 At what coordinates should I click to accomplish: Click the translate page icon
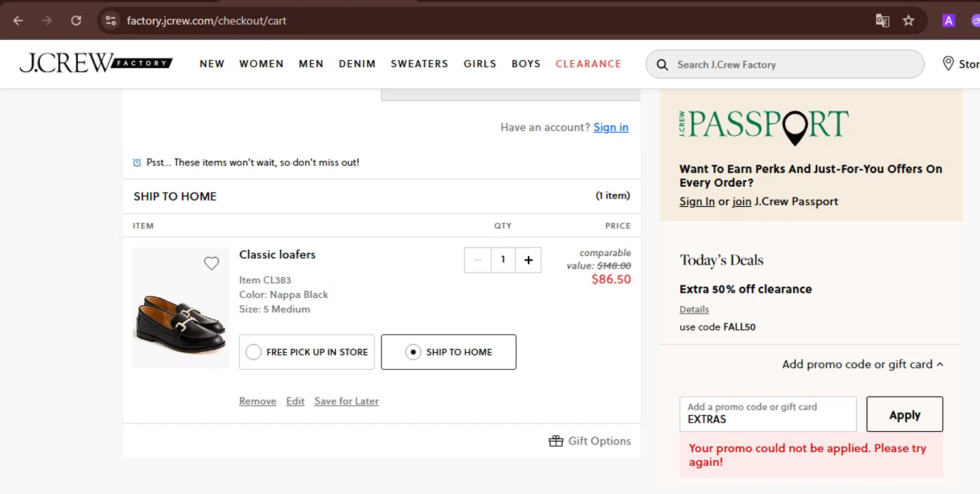882,20
